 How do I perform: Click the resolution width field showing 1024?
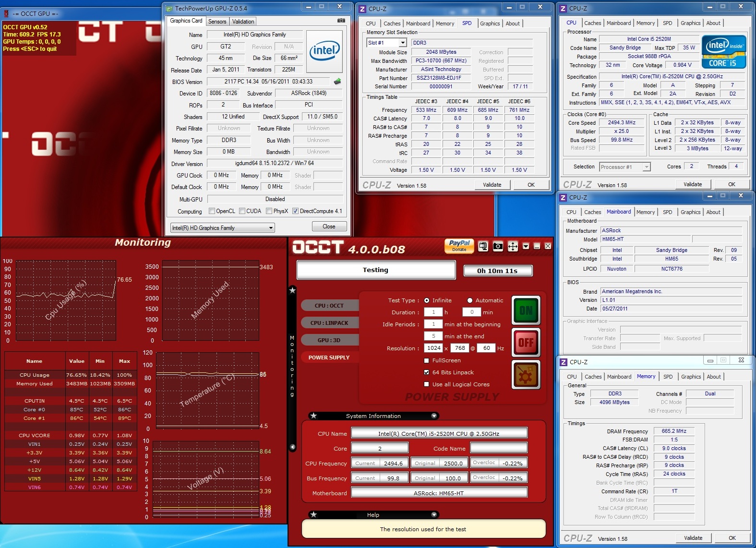click(x=433, y=348)
